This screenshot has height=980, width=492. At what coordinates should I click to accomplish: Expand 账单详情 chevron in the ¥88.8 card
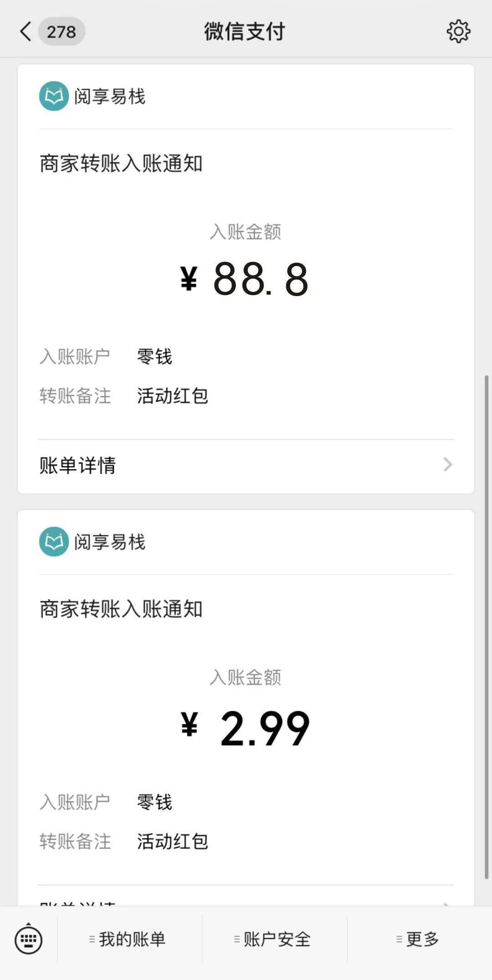(x=448, y=464)
